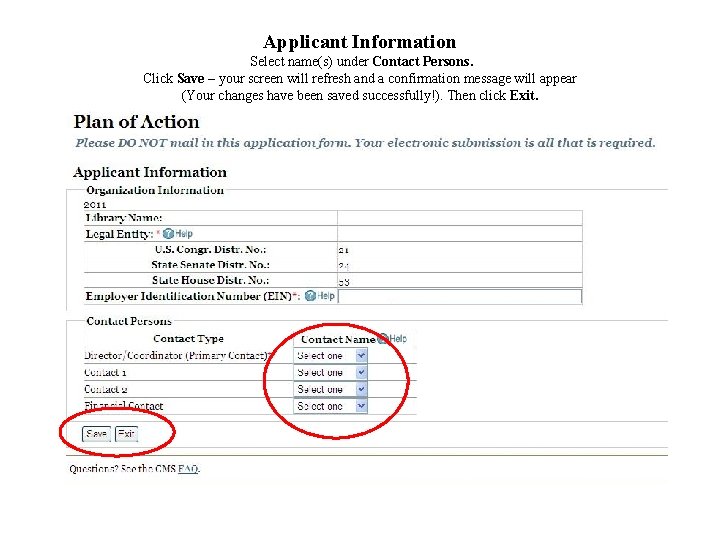Click the State House Distr. No. value
720x540 pixels.
coord(344,282)
